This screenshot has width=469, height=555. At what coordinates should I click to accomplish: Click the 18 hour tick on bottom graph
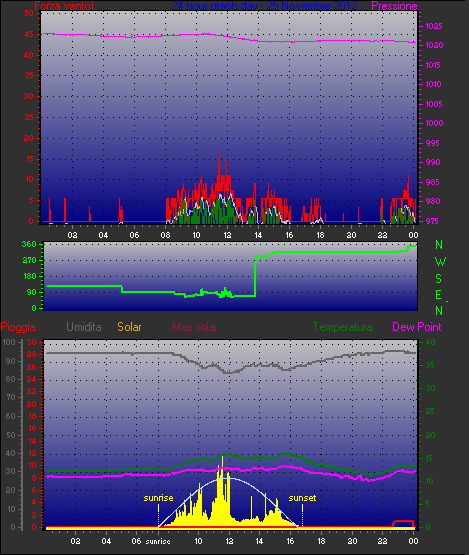tap(321, 541)
